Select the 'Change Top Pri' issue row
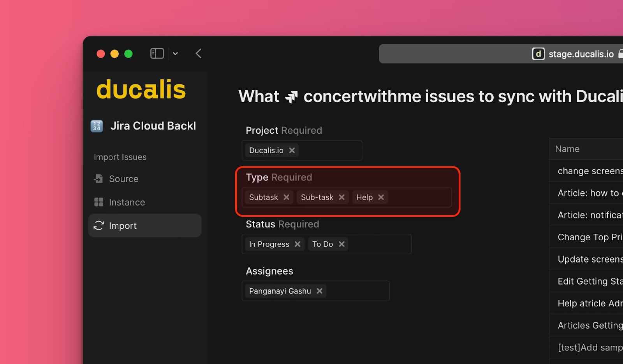This screenshot has width=623, height=364. [586, 237]
